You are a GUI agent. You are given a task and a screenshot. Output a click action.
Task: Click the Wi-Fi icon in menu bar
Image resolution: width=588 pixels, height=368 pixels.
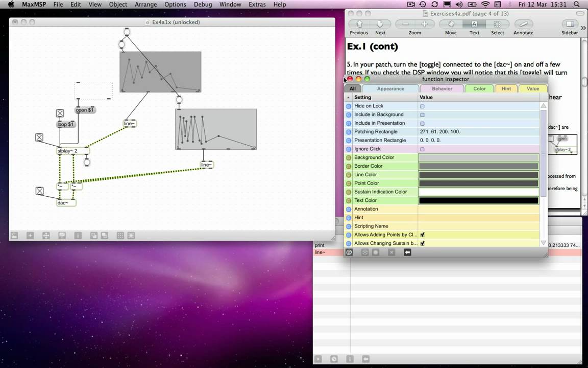coord(485,4)
